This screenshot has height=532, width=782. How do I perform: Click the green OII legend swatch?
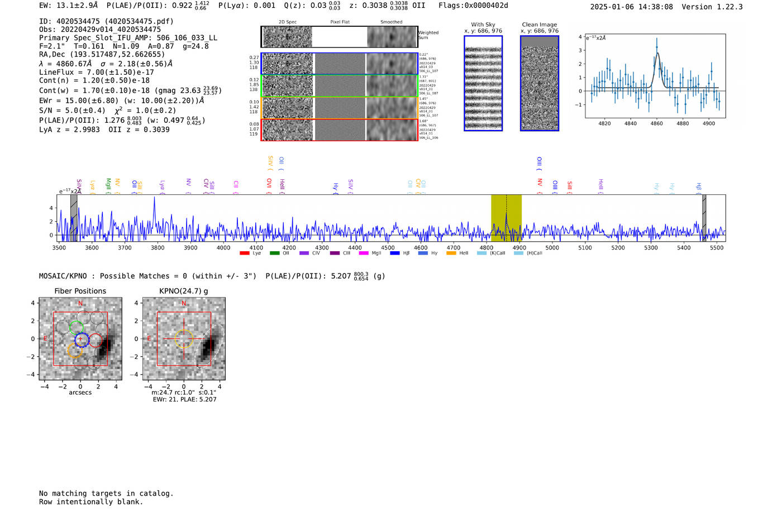(274, 253)
